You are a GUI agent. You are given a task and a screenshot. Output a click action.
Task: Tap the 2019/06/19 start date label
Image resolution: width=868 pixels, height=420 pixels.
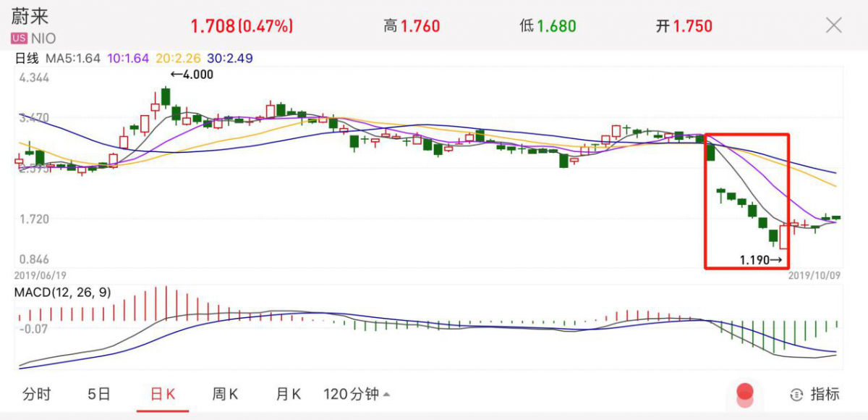pos(41,275)
